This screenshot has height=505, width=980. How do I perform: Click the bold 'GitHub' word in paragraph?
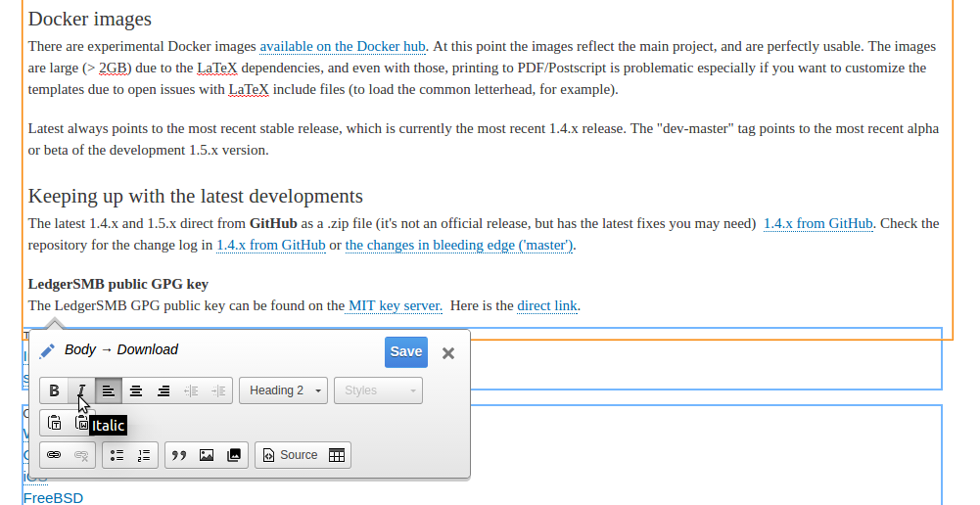pyautogui.click(x=273, y=223)
